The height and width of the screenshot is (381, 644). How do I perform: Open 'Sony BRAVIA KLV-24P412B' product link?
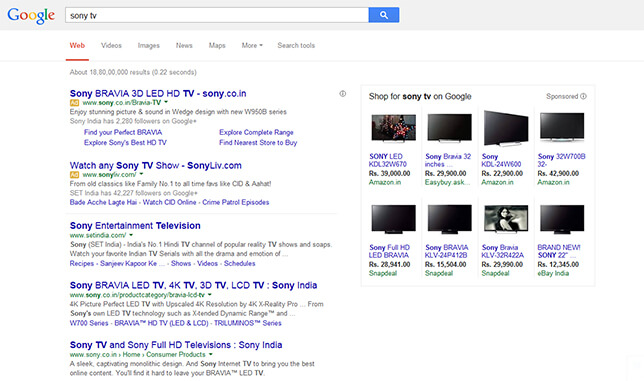446,251
